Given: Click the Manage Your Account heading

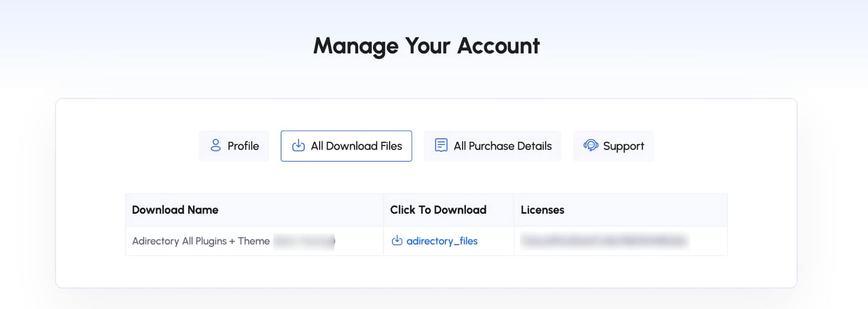Looking at the screenshot, I should 427,45.
